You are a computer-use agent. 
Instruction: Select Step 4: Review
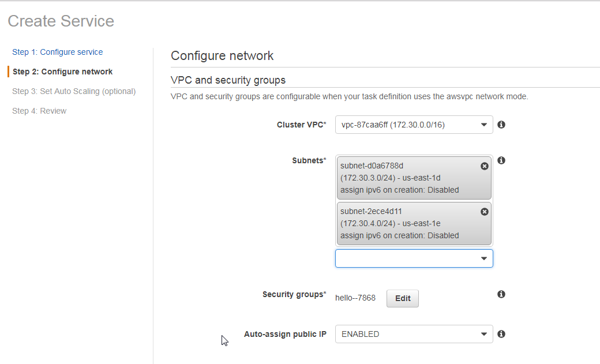click(x=39, y=111)
